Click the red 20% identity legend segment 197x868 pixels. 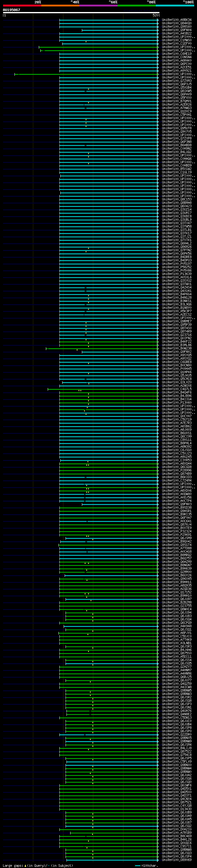click(x=22, y=6)
